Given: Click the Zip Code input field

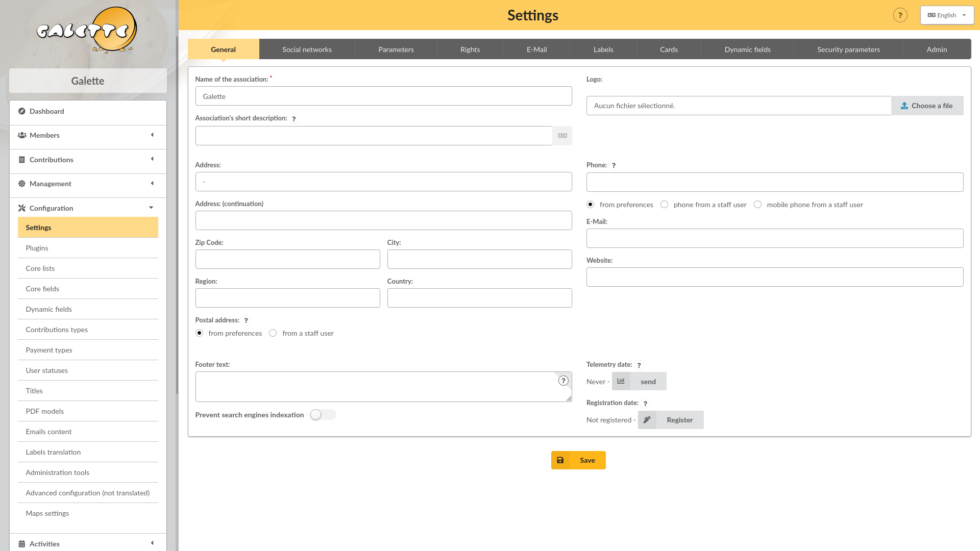Looking at the screenshot, I should click(287, 259).
